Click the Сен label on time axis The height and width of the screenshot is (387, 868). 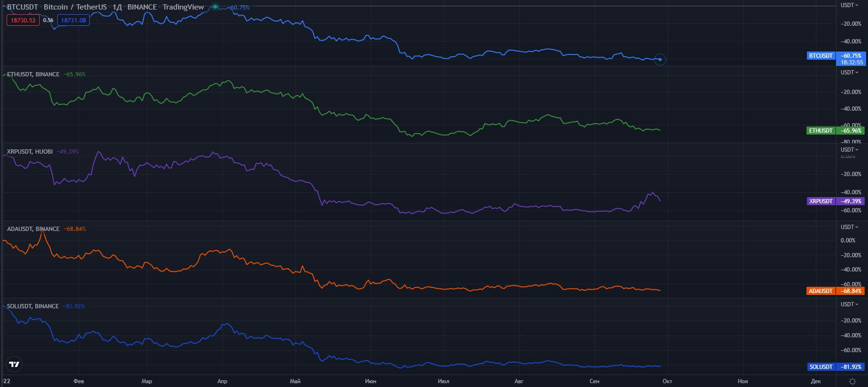(594, 381)
